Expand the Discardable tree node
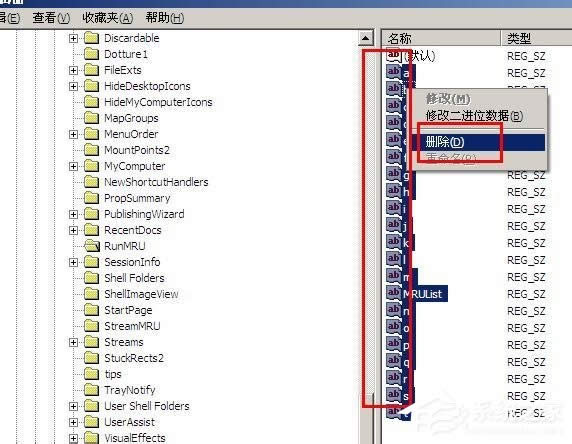 tap(73, 38)
